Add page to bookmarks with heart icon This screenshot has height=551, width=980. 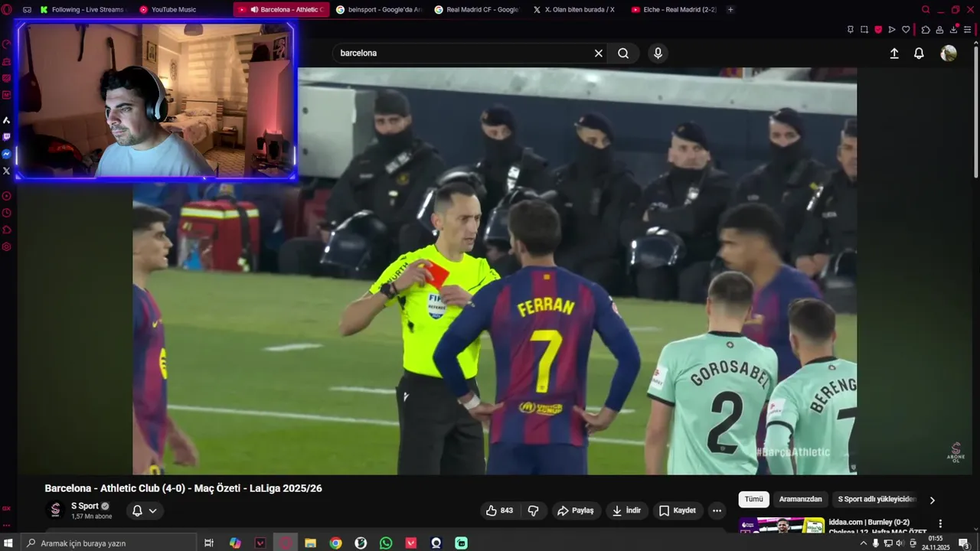pyautogui.click(x=906, y=30)
